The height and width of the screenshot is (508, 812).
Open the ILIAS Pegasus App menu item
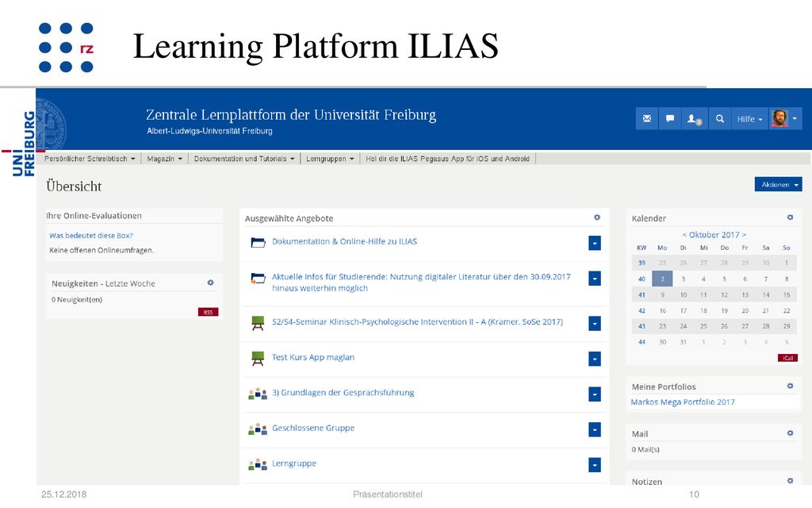(447, 159)
